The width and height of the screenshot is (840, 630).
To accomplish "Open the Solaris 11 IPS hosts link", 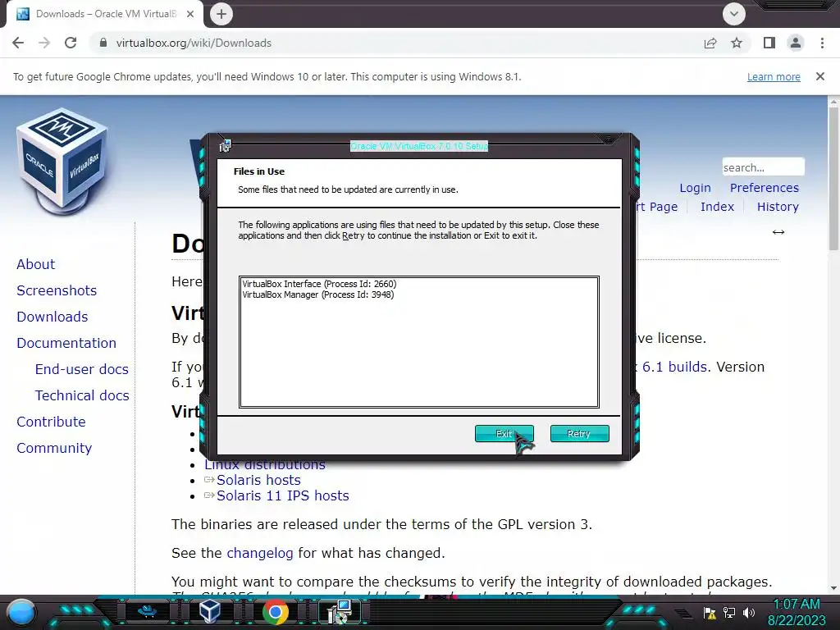I will (x=283, y=495).
